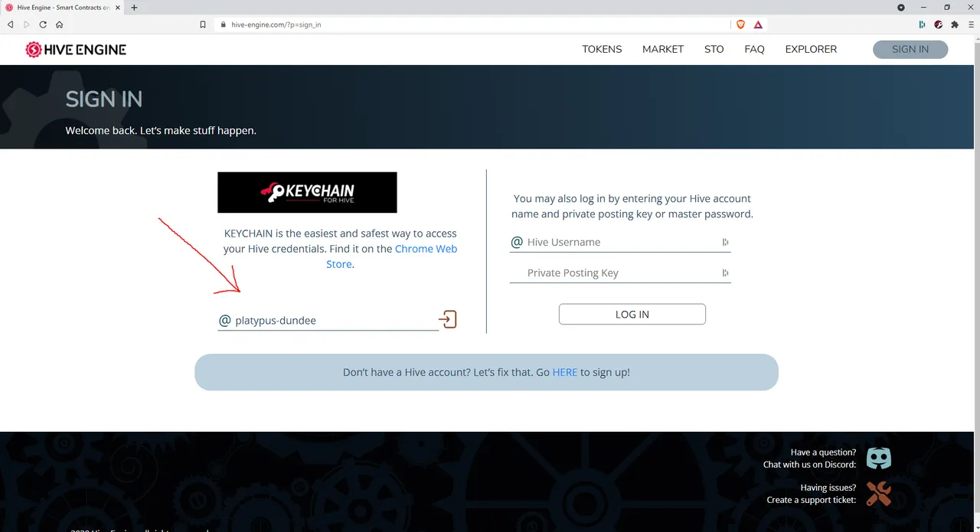The width and height of the screenshot is (980, 532).
Task: Click the LOG IN button
Action: pos(632,314)
